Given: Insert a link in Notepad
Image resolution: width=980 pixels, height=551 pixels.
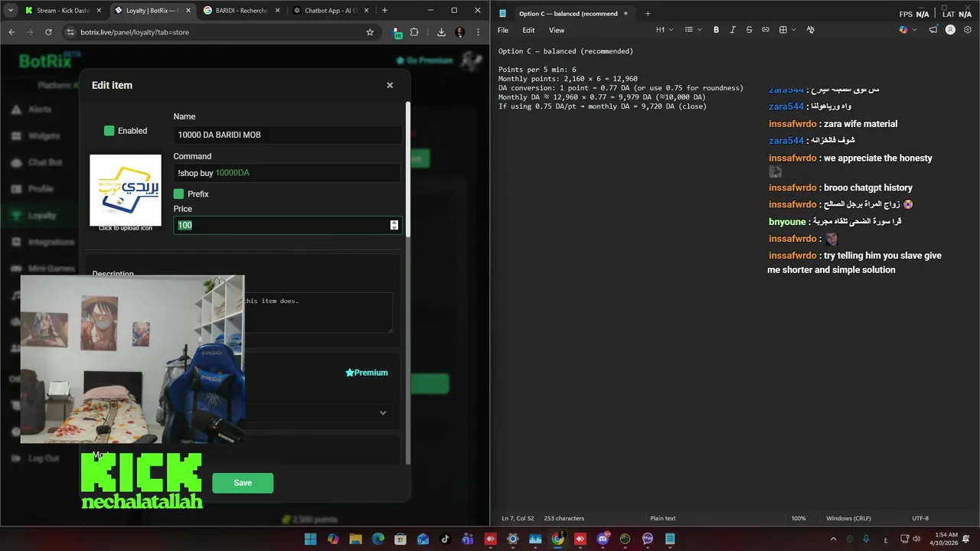Looking at the screenshot, I should tap(765, 30).
